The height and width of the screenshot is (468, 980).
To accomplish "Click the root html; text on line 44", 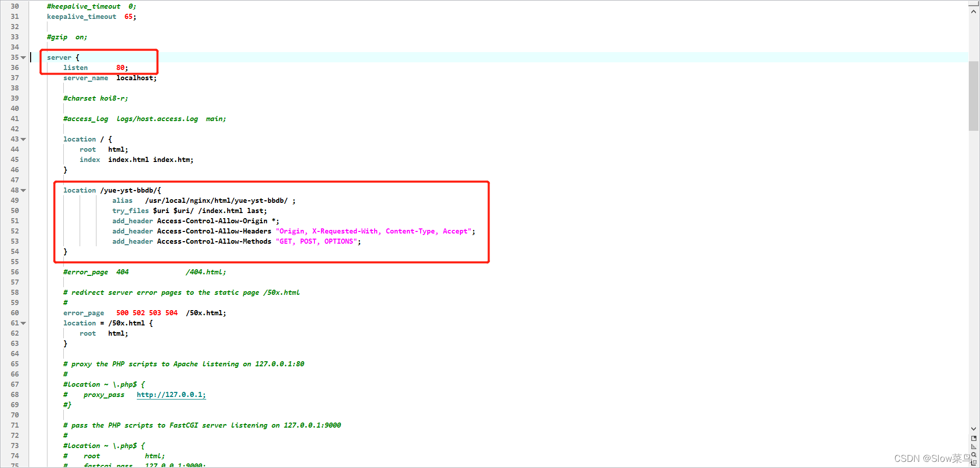I will [x=104, y=150].
